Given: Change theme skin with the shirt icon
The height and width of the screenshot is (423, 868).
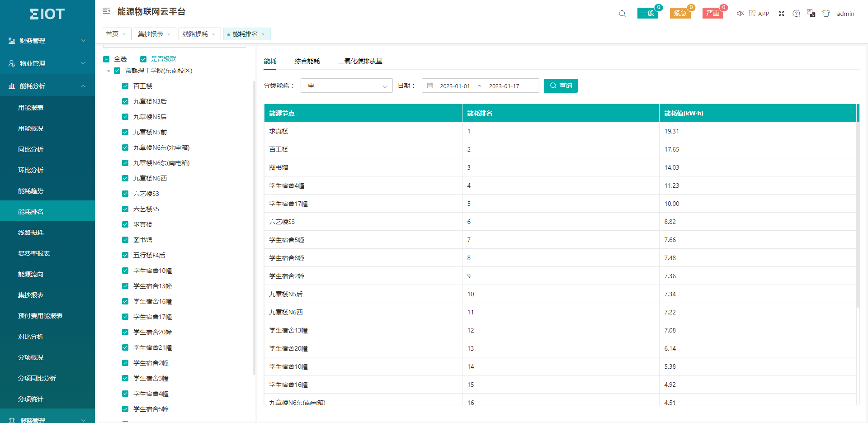Looking at the screenshot, I should pos(826,14).
